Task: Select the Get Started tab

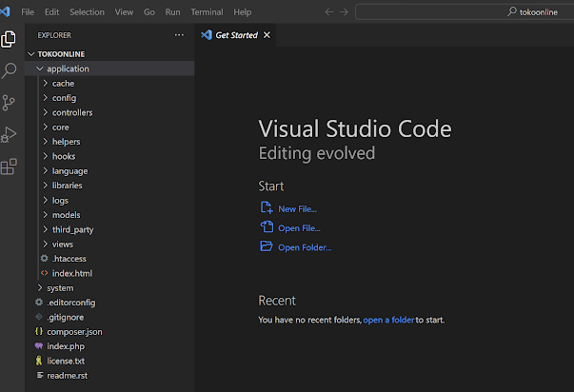Action: pyautogui.click(x=235, y=35)
